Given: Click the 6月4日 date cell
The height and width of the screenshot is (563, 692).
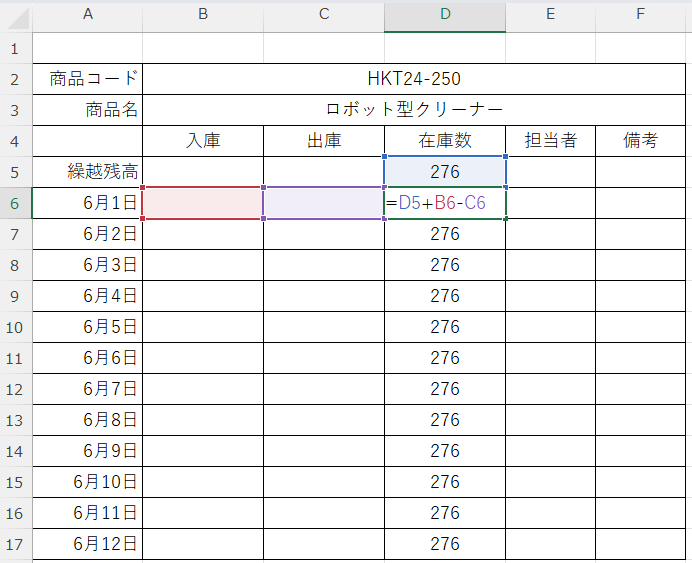Looking at the screenshot, I should (x=88, y=296).
